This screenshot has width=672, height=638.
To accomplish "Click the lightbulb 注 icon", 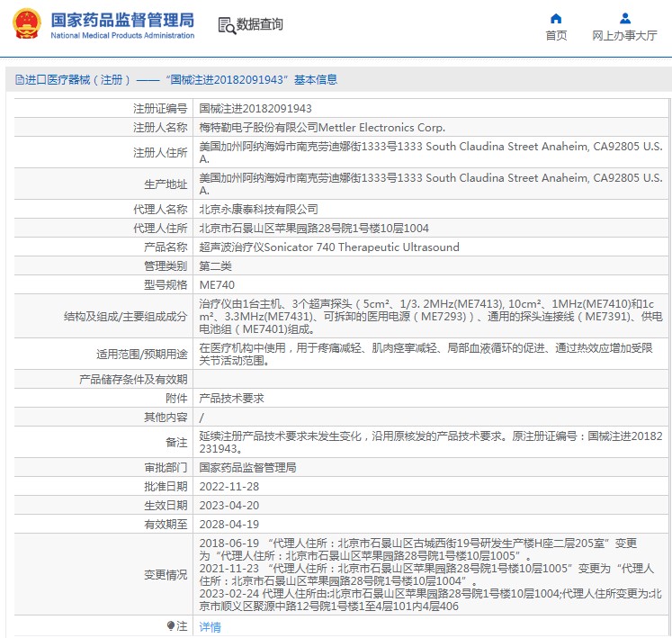I will click(x=171, y=626).
